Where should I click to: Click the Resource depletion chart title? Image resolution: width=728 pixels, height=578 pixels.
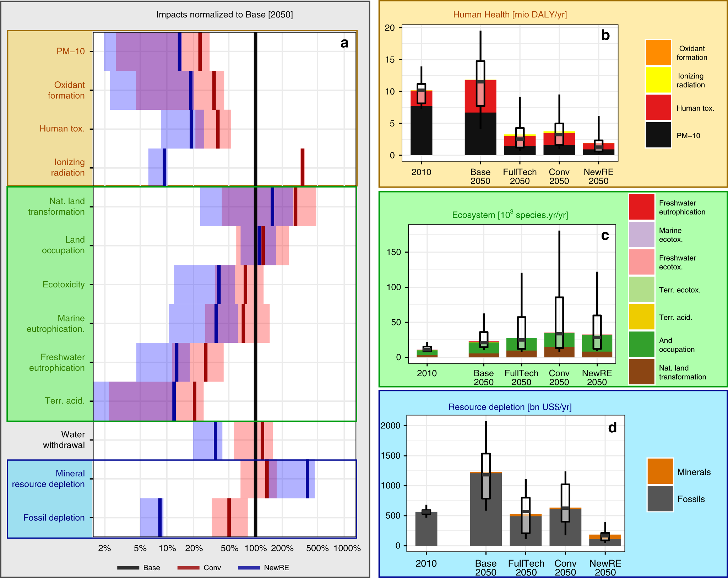pyautogui.click(x=510, y=407)
